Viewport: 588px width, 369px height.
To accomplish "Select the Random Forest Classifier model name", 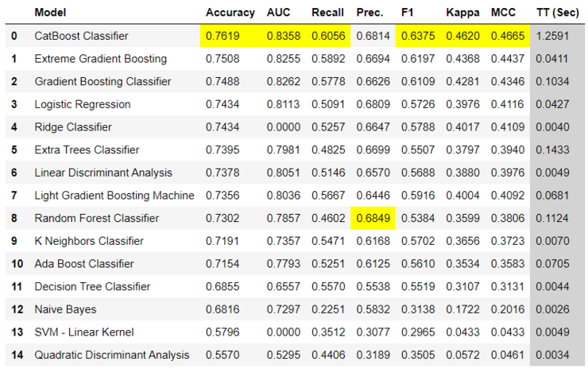I will click(92, 218).
